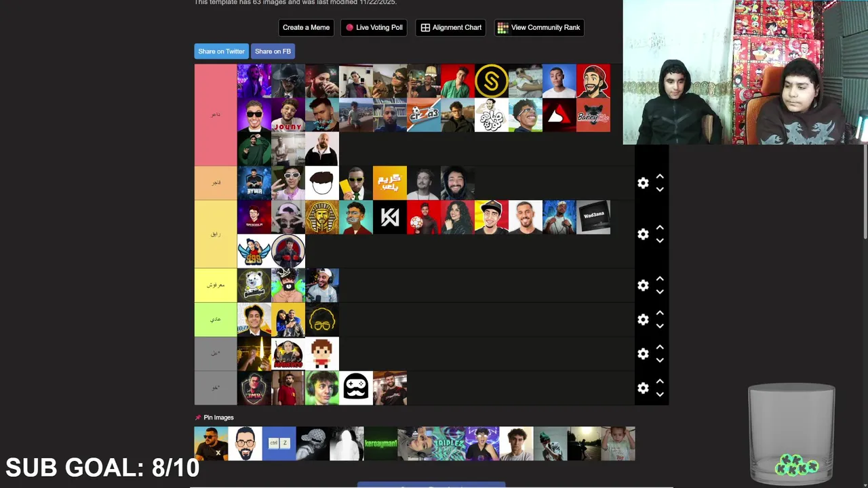This screenshot has width=868, height=488.
Task: Move the Wad3ana tier row up
Action: coord(660,228)
